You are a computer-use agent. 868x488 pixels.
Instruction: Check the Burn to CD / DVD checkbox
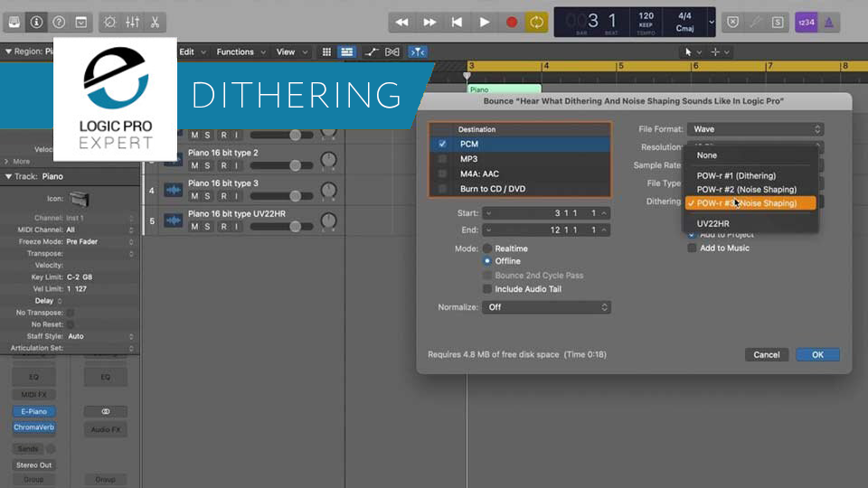[x=442, y=189]
